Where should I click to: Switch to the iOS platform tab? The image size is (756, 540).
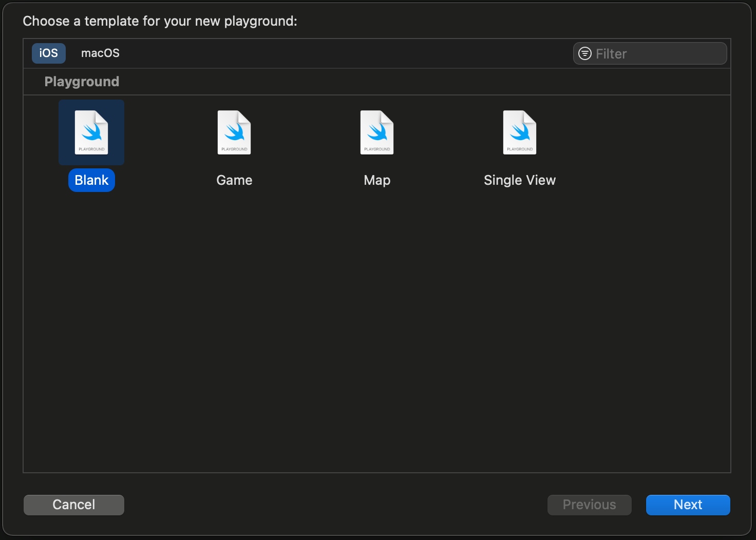point(49,53)
